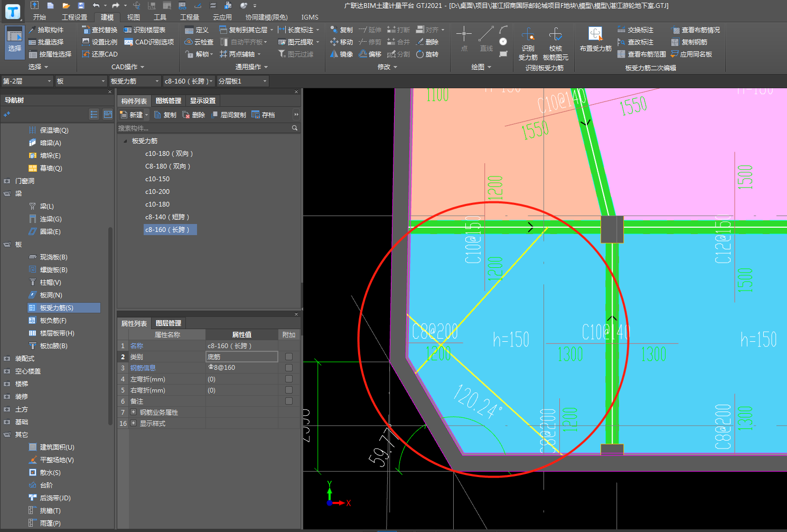
Task: Click 长度标注 length dimension tool
Action: [298, 30]
